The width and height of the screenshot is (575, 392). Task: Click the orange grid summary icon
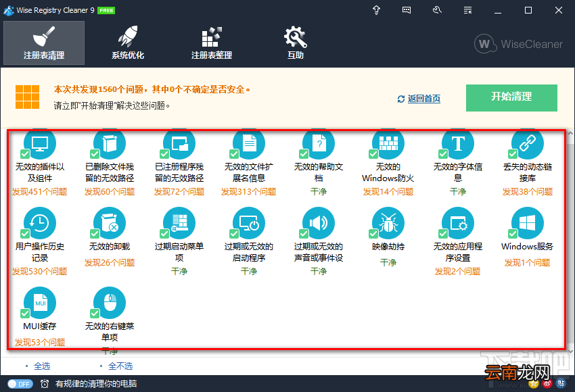pyautogui.click(x=27, y=97)
